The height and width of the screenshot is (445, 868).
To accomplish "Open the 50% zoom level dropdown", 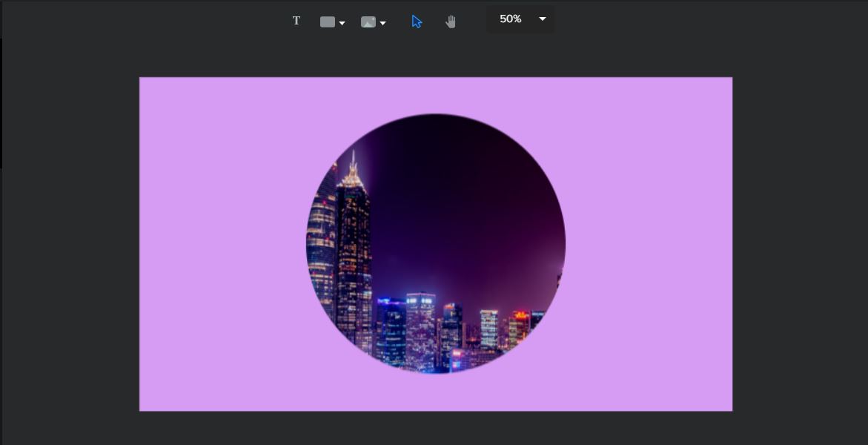I will tap(520, 19).
